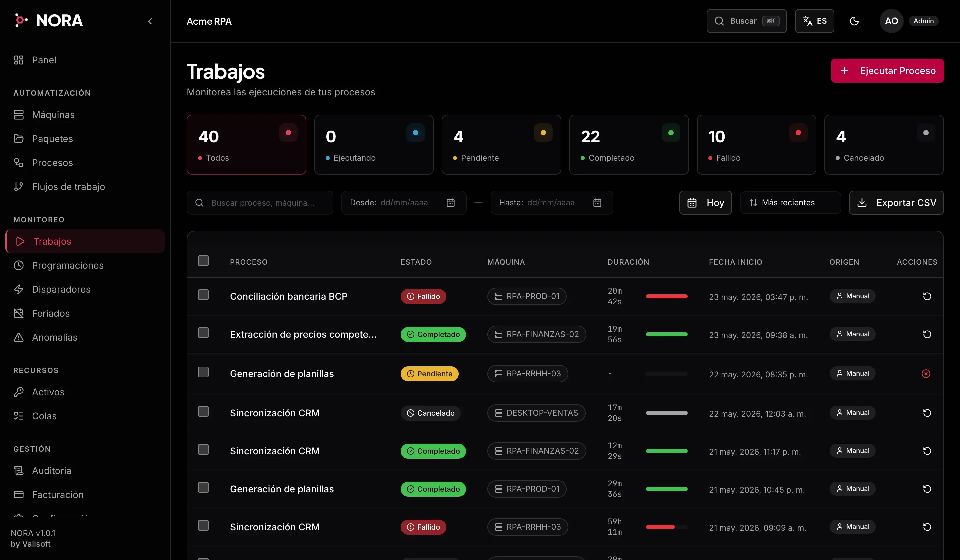This screenshot has width=960, height=560.
Task: Filter jobs by the Fallido card
Action: (x=757, y=145)
